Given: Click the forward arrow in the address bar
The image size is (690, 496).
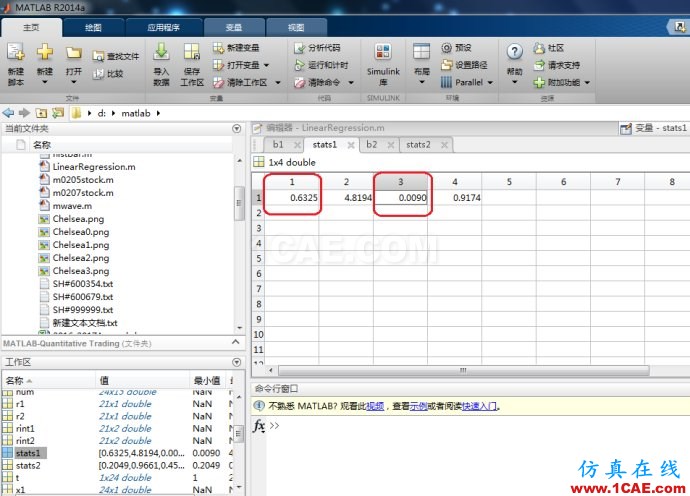Looking at the screenshot, I should pos(24,113).
